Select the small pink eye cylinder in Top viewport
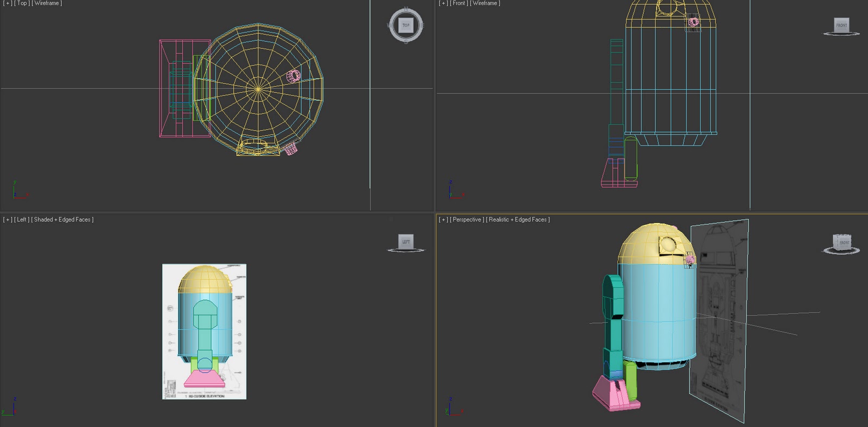 293,75
